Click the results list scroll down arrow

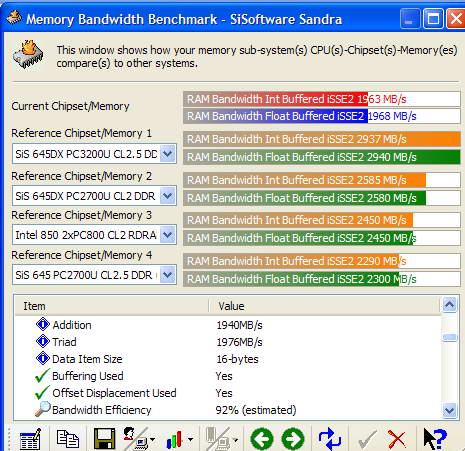coord(449,410)
